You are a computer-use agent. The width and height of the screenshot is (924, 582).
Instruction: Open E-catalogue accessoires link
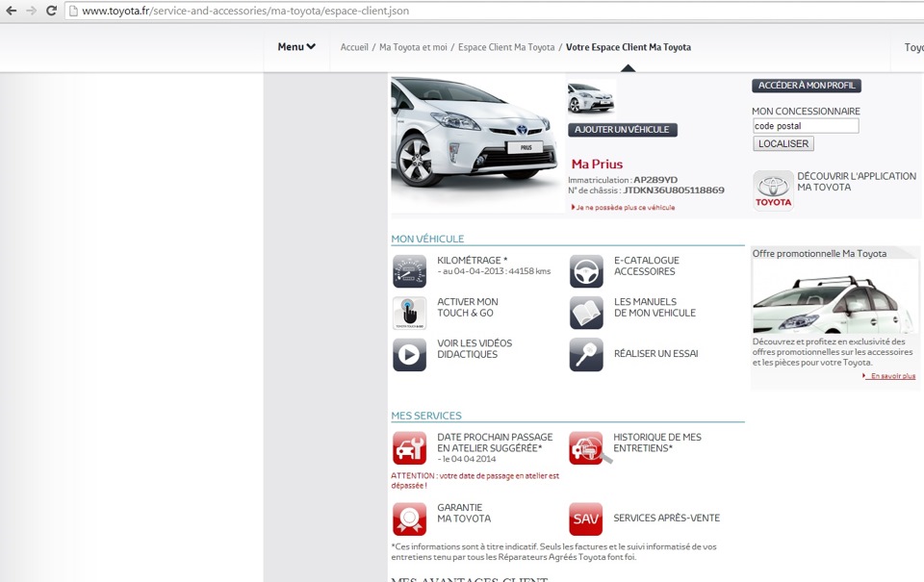coord(647,266)
